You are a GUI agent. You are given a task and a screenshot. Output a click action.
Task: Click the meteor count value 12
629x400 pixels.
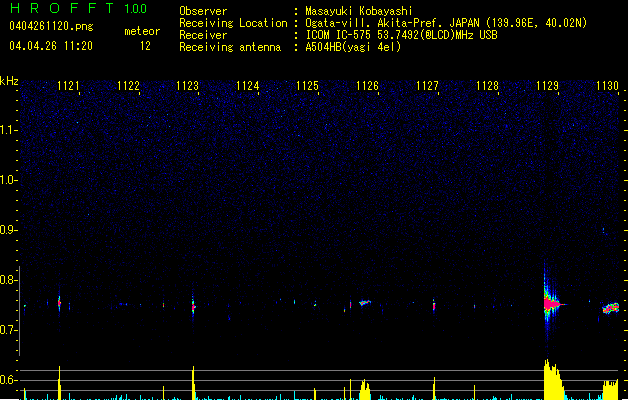[x=145, y=46]
